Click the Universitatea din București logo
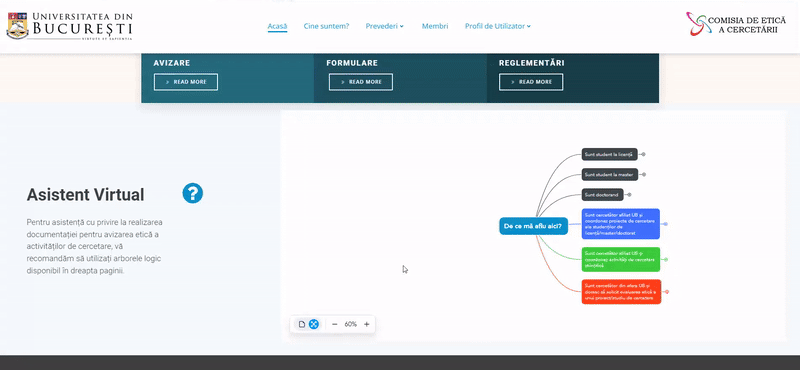The height and width of the screenshot is (370, 800). 69,26
